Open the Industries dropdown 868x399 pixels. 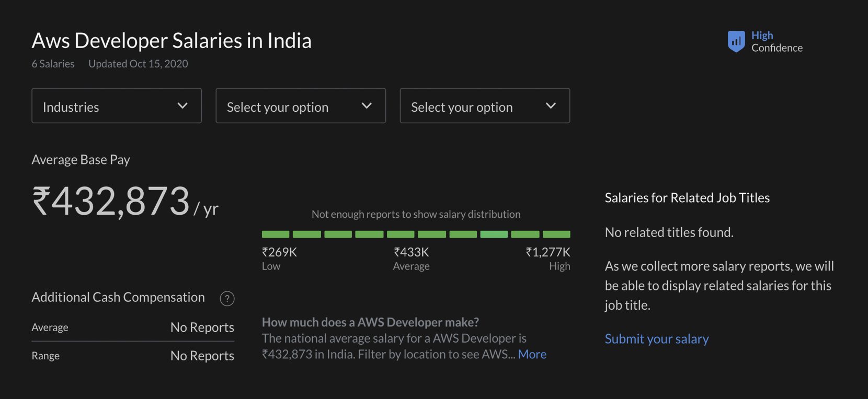[x=117, y=105]
